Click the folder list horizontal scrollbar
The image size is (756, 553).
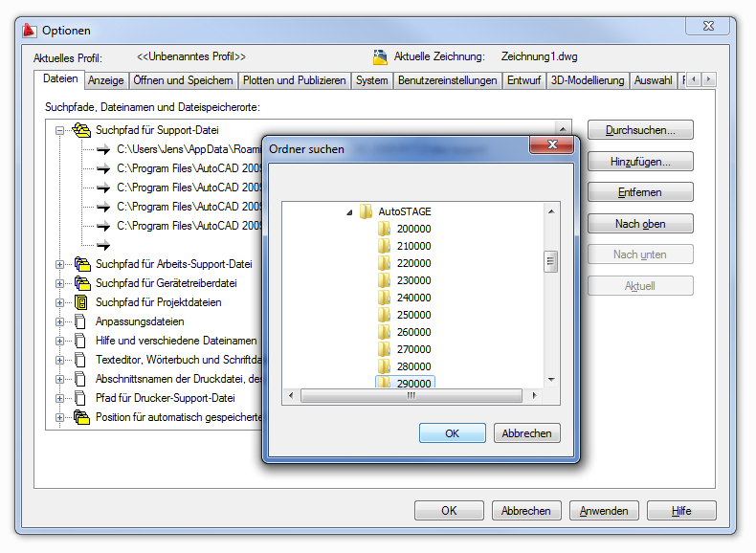point(411,395)
